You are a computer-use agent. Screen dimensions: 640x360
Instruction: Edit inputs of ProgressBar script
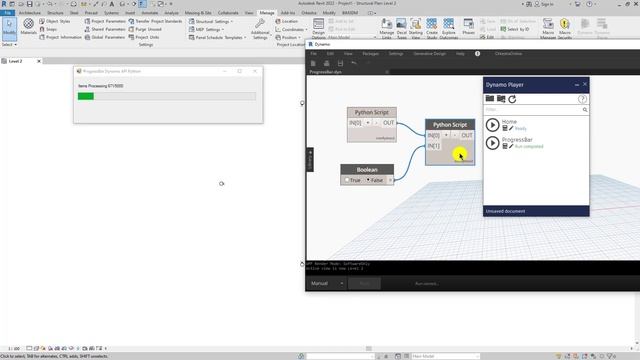(505, 146)
